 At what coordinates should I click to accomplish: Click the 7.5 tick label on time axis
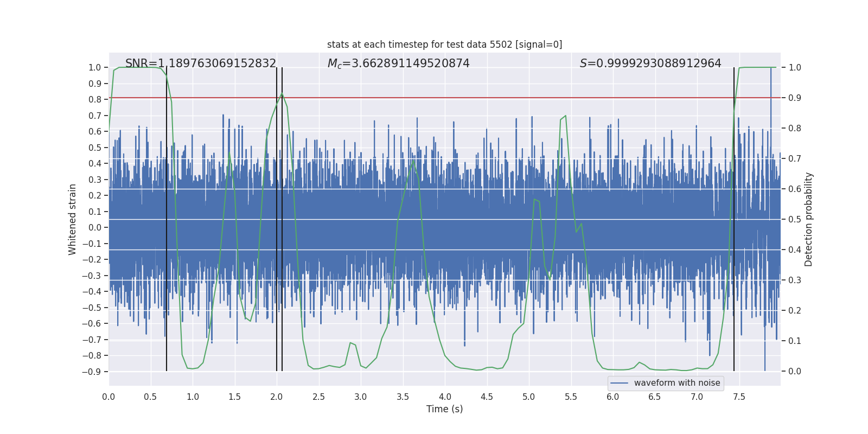point(739,397)
